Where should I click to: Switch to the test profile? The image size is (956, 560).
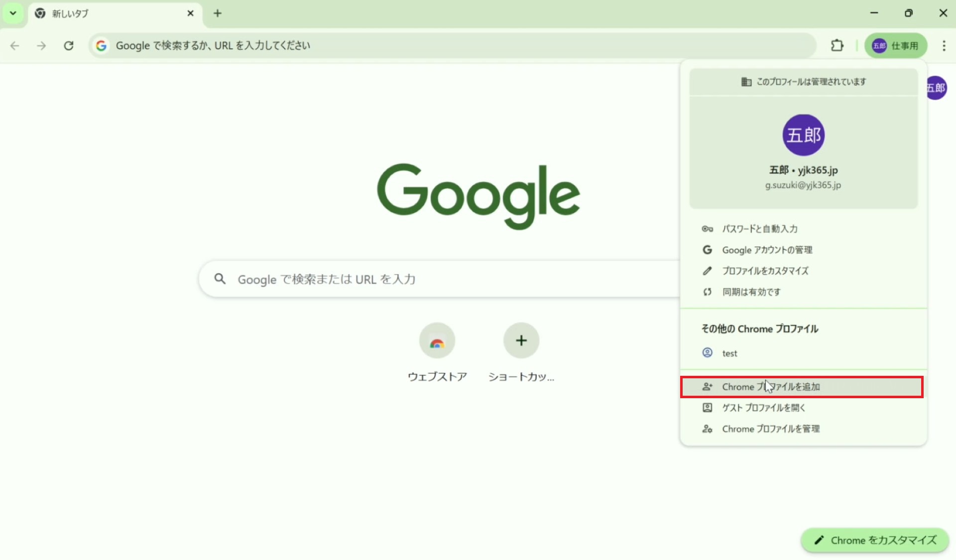729,353
